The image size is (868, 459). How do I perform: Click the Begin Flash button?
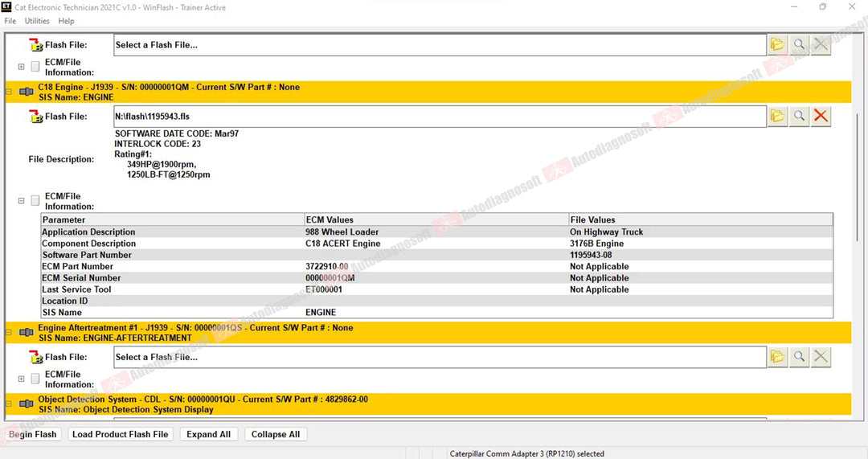(33, 434)
